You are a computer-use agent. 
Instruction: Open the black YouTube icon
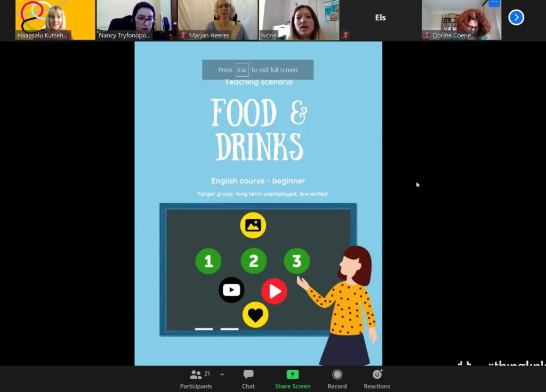pyautogui.click(x=231, y=290)
